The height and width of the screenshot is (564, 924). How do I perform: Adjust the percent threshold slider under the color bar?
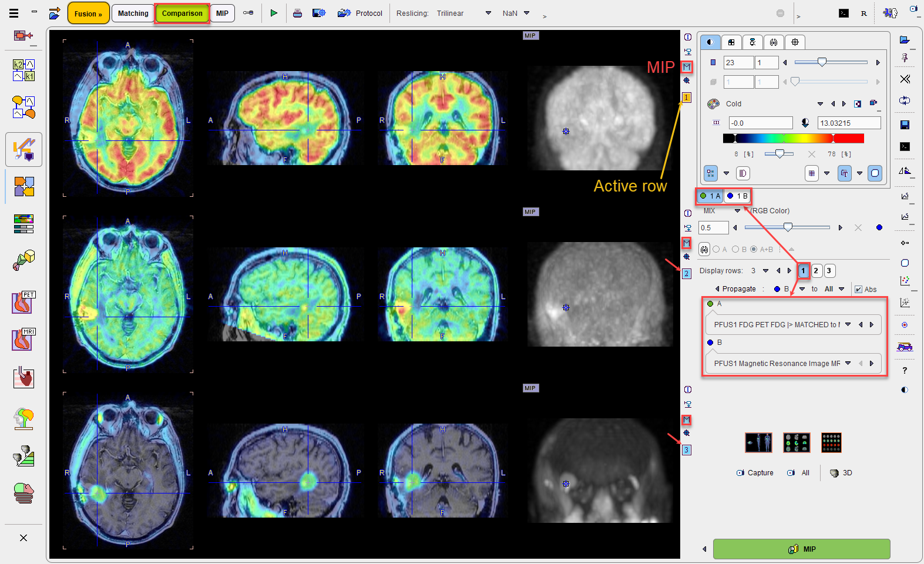click(779, 154)
